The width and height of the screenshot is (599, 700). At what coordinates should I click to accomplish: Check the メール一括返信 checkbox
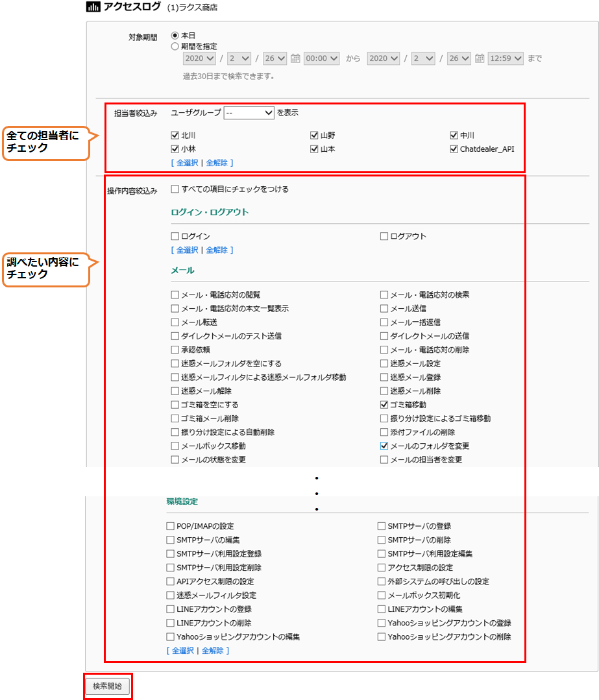click(x=384, y=322)
